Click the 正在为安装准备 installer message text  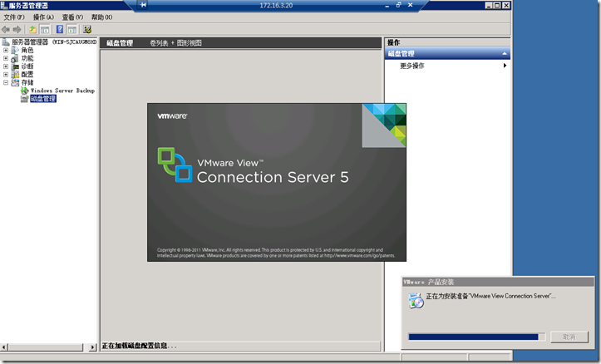(x=490, y=296)
